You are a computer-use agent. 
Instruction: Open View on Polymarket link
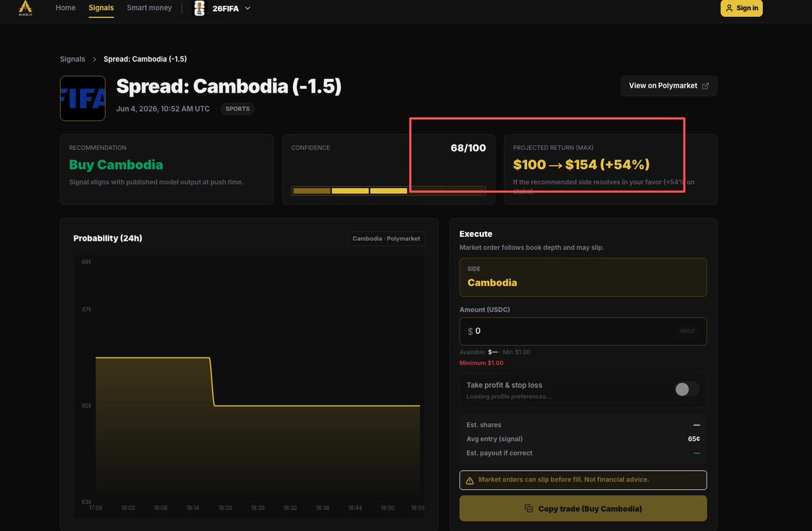tap(669, 86)
